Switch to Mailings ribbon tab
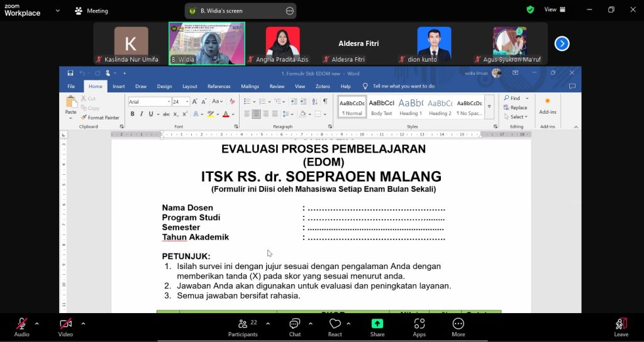644x342 pixels. (250, 86)
